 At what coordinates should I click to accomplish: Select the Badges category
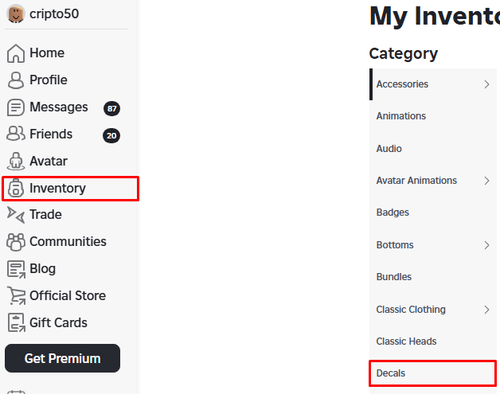click(x=433, y=213)
